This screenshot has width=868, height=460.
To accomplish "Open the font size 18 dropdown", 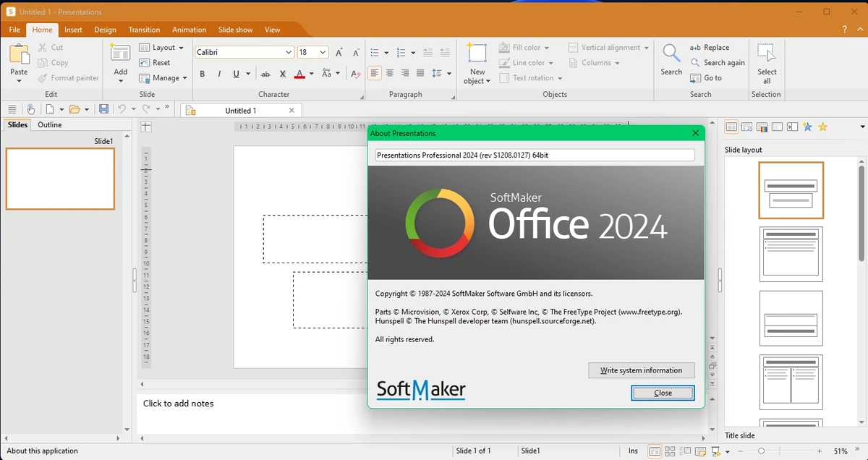I will point(323,52).
